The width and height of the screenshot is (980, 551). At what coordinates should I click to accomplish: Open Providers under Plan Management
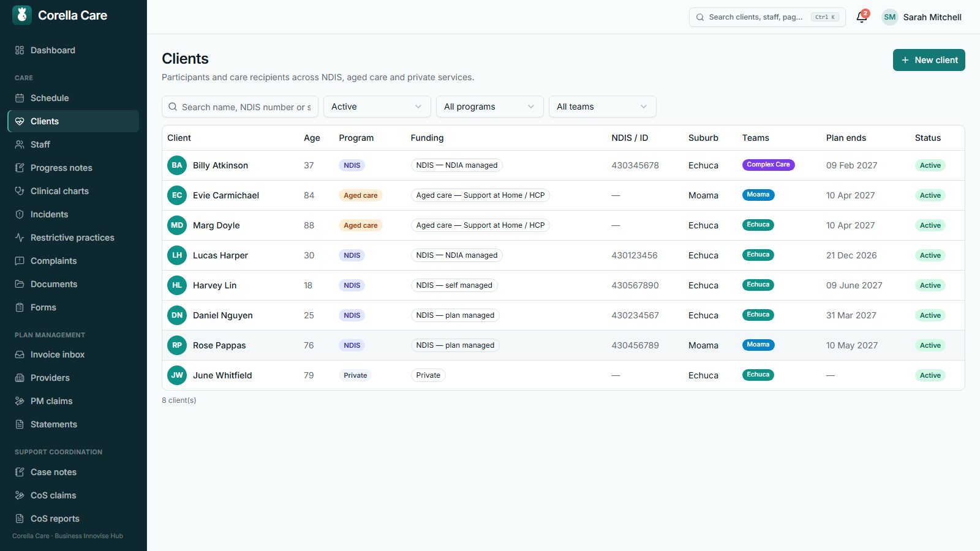click(73, 378)
